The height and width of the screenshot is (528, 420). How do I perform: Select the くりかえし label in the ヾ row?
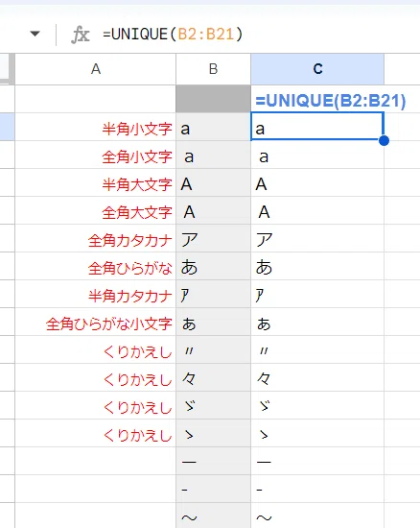[96, 405]
